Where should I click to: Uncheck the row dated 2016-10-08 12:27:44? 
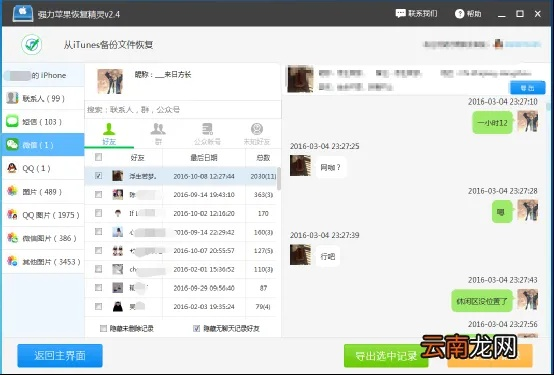(99, 176)
